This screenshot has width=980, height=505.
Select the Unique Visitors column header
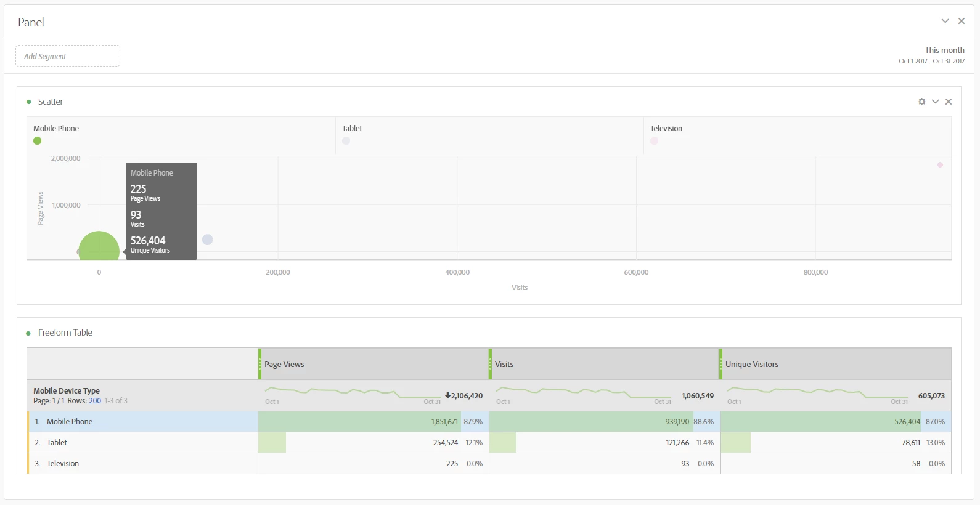tap(835, 364)
